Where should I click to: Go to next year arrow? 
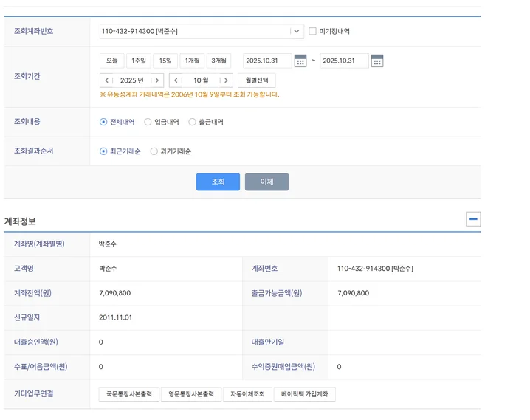pos(156,80)
